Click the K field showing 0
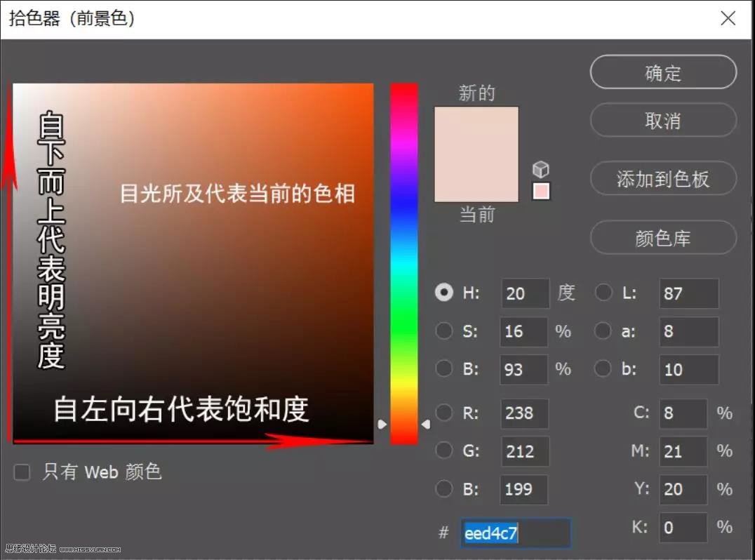755x560 pixels. click(683, 527)
